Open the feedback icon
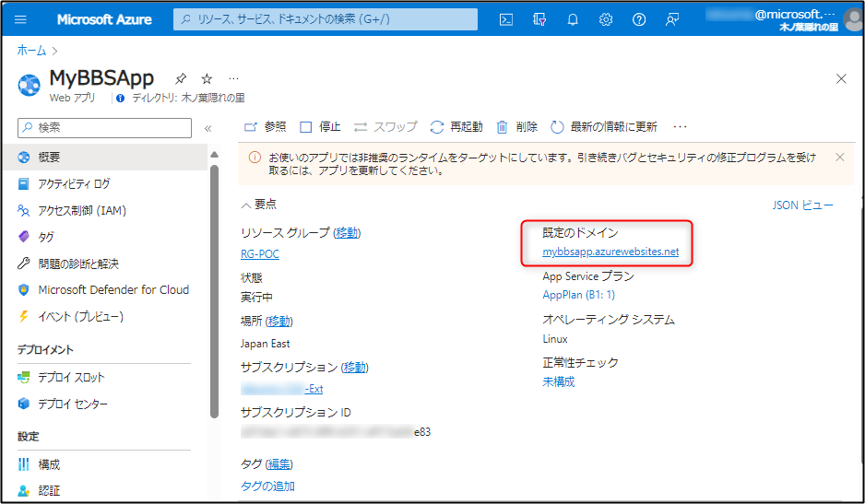The height and width of the screenshot is (504, 865). pos(672,20)
